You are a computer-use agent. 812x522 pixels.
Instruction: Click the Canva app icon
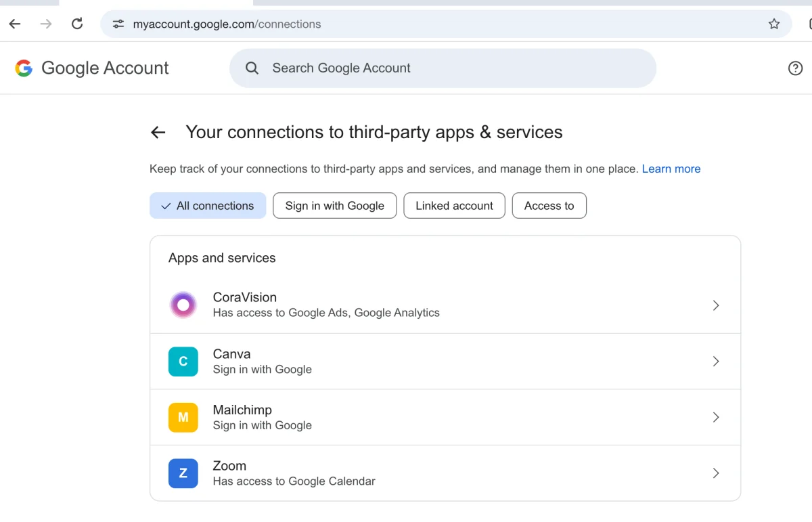(183, 362)
